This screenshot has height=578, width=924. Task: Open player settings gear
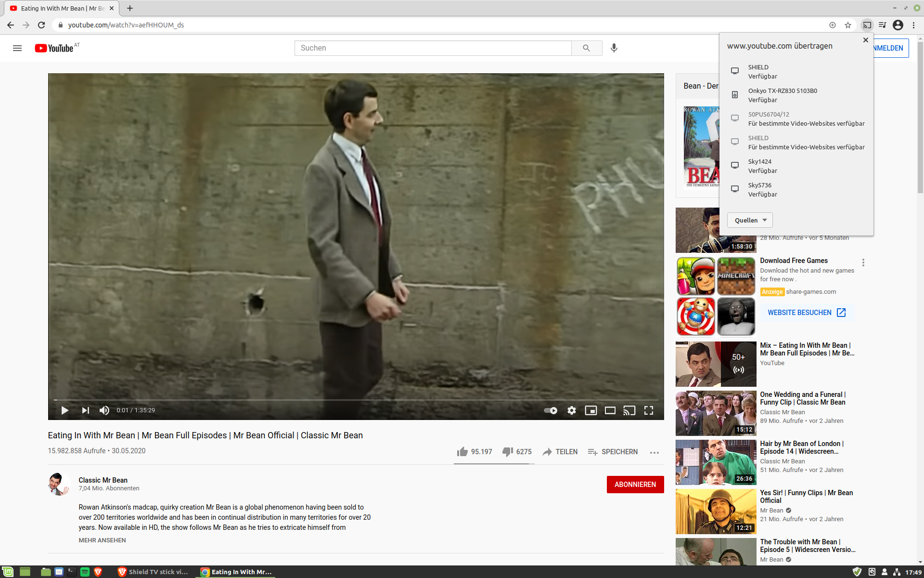tap(572, 410)
